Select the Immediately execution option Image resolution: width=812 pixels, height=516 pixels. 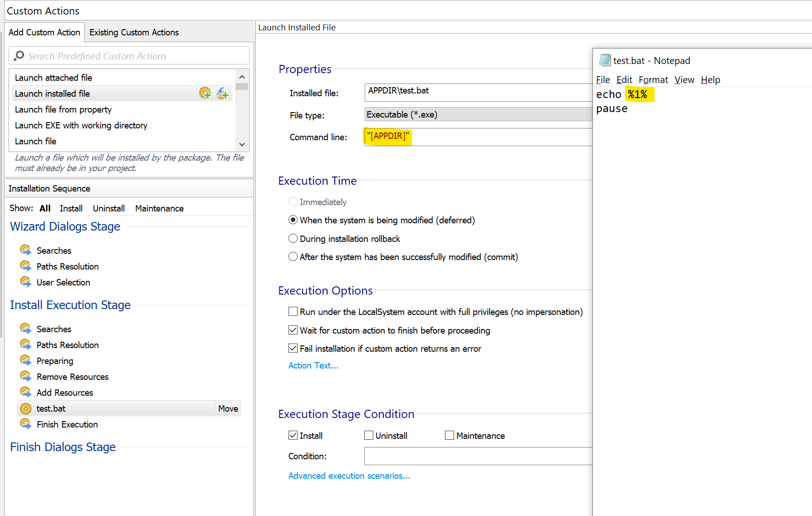click(293, 201)
